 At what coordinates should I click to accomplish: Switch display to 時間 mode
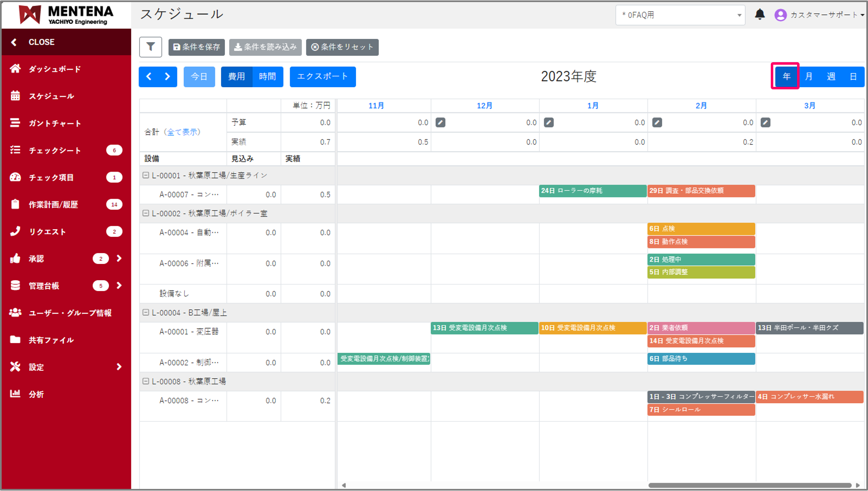(x=267, y=76)
